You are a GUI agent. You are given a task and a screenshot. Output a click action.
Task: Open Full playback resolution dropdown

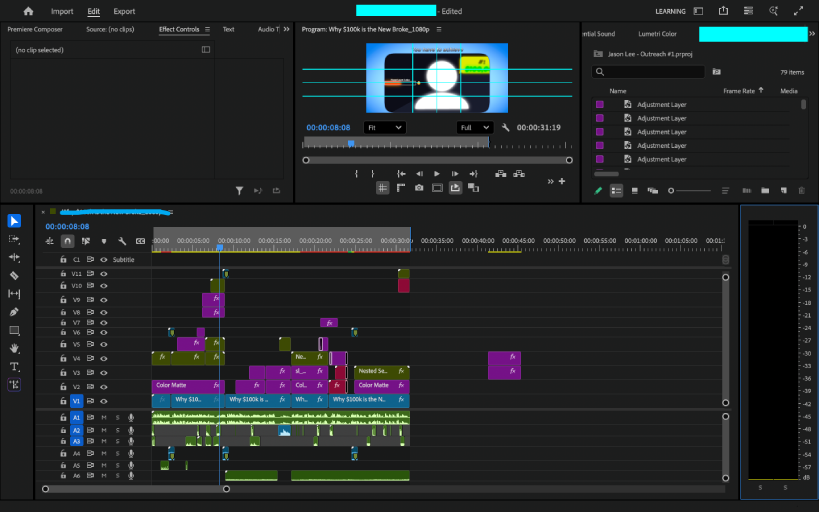(x=474, y=127)
